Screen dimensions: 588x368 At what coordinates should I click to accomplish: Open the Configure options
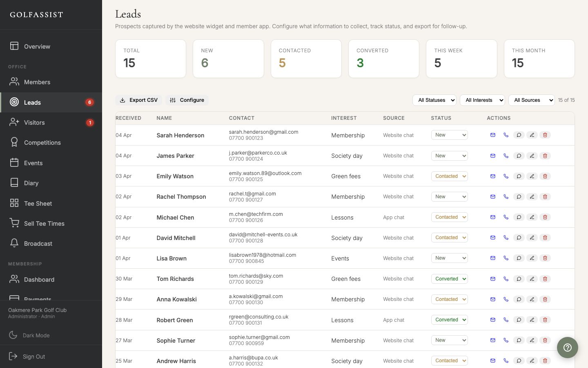[187, 100]
